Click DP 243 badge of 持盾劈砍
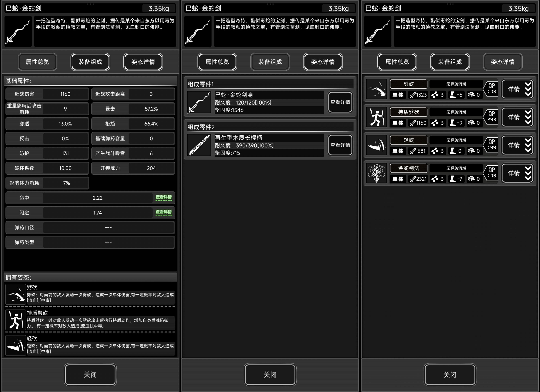The width and height of the screenshot is (540, 392). click(491, 117)
